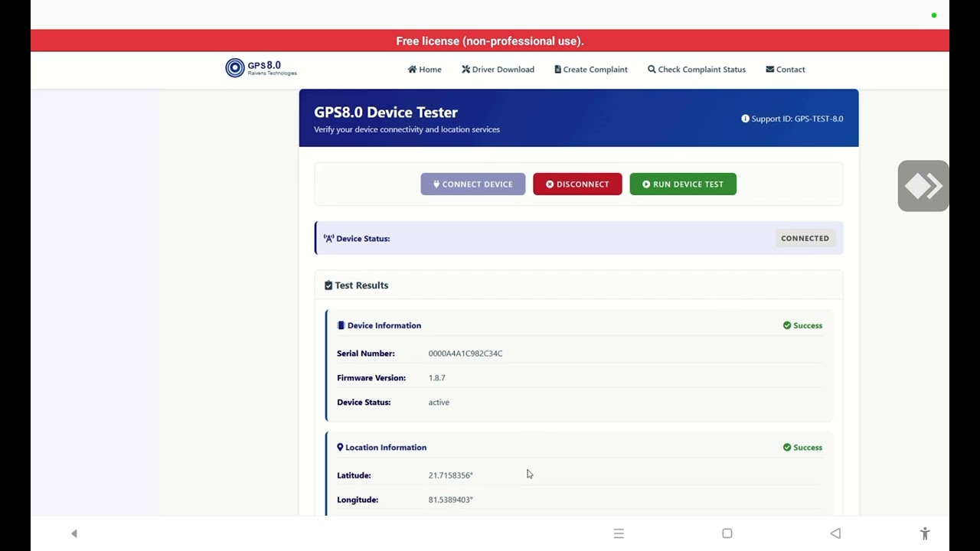Select serial number 0000A4A1C982C34C
Image resolution: width=980 pixels, height=551 pixels.
[x=465, y=354]
